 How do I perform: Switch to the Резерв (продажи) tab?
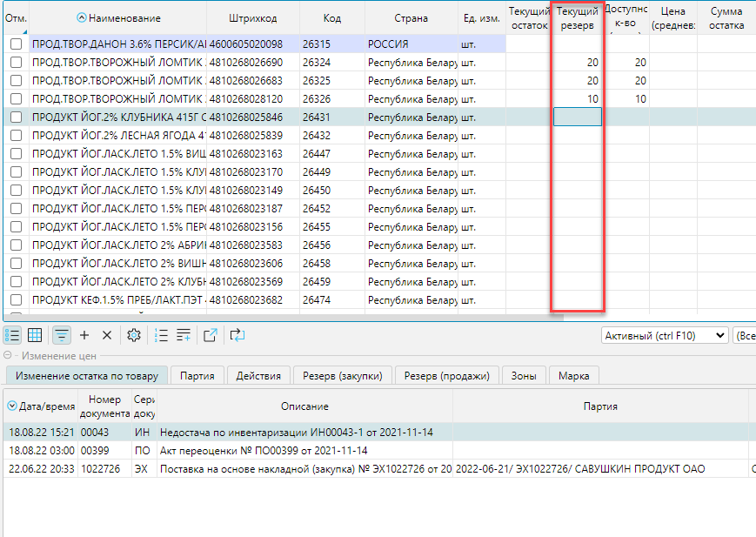point(447,376)
